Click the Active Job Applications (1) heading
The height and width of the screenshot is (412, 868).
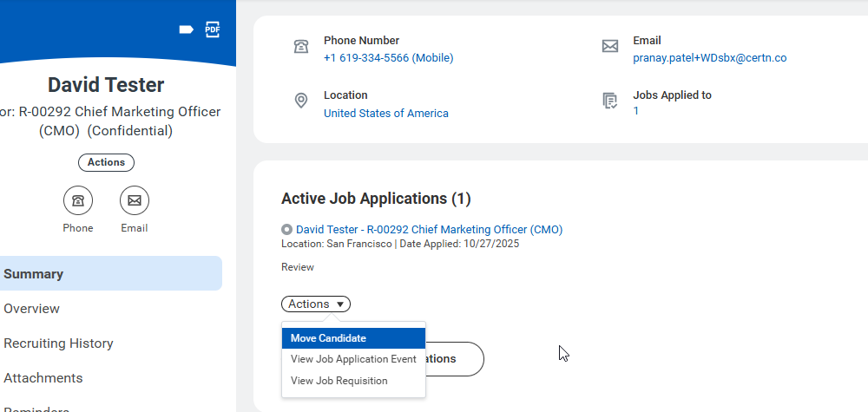377,199
